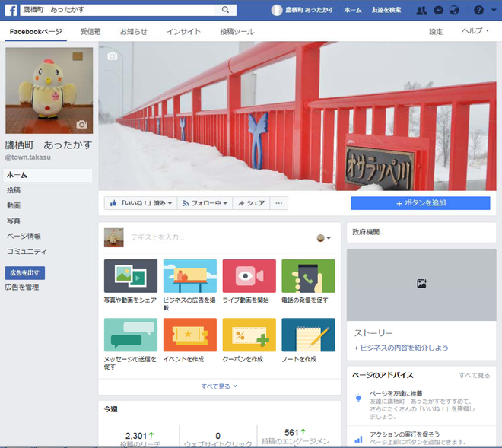Open the notifications globe icon
502x448 pixels.
click(x=454, y=11)
